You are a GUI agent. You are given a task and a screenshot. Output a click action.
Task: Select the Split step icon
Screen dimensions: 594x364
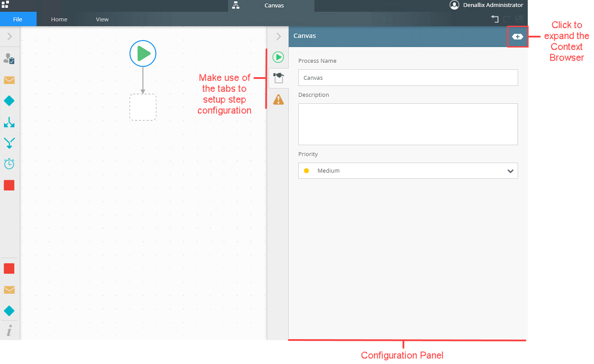point(9,122)
